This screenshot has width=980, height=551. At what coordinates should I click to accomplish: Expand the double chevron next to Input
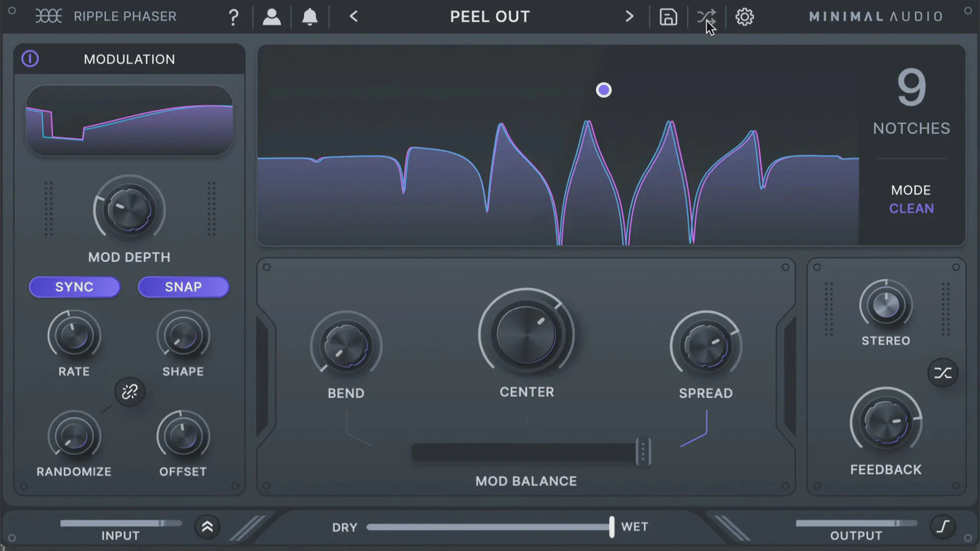[207, 527]
